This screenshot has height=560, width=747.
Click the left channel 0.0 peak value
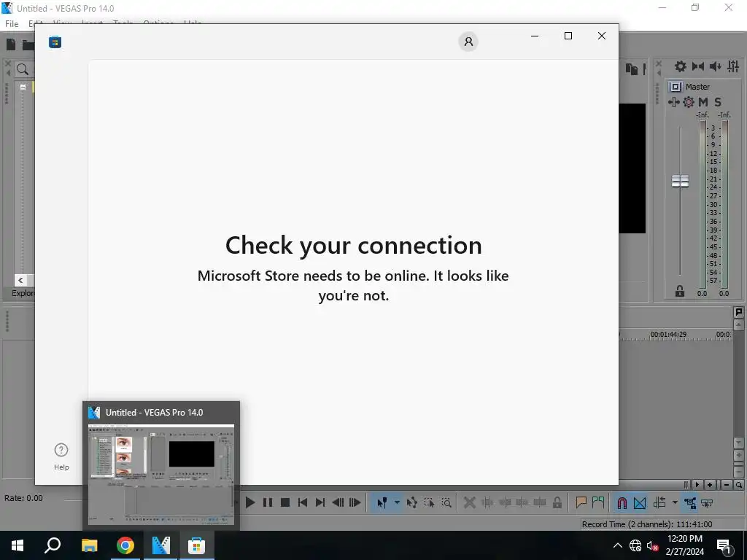[x=703, y=294]
